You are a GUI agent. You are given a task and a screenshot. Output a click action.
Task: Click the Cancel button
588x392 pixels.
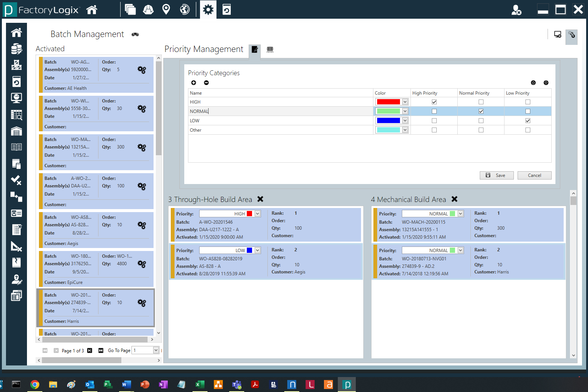[x=534, y=175]
